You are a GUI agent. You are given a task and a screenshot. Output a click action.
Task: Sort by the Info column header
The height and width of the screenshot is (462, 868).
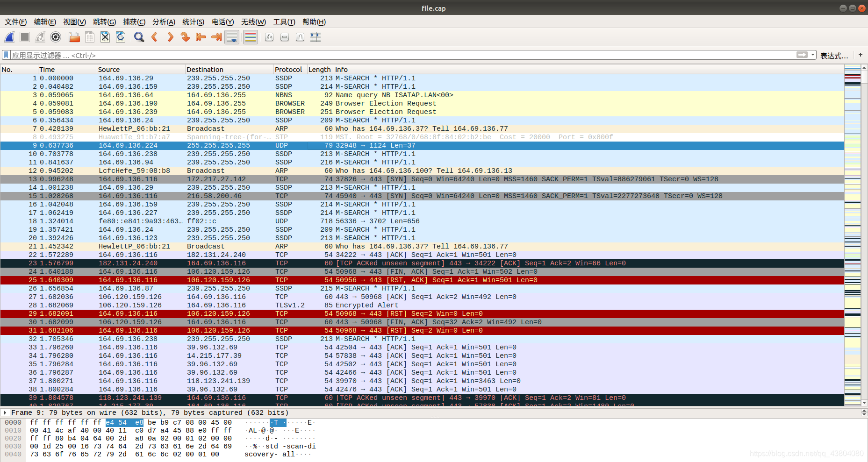click(589, 69)
